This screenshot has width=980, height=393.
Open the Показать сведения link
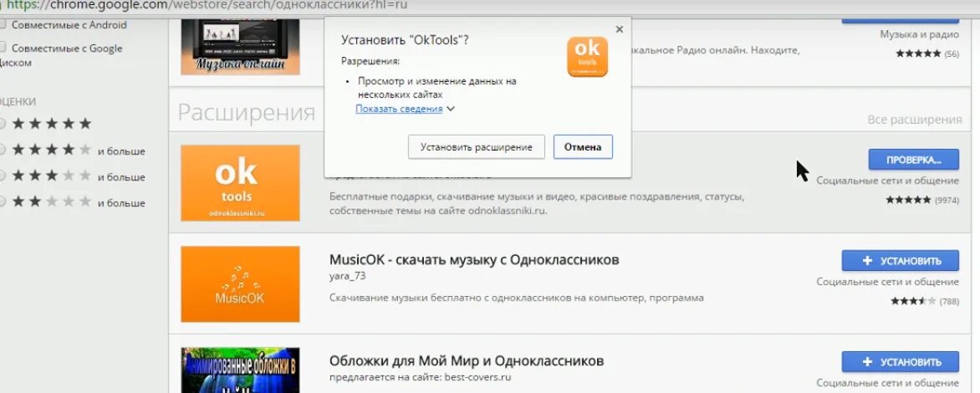(399, 109)
